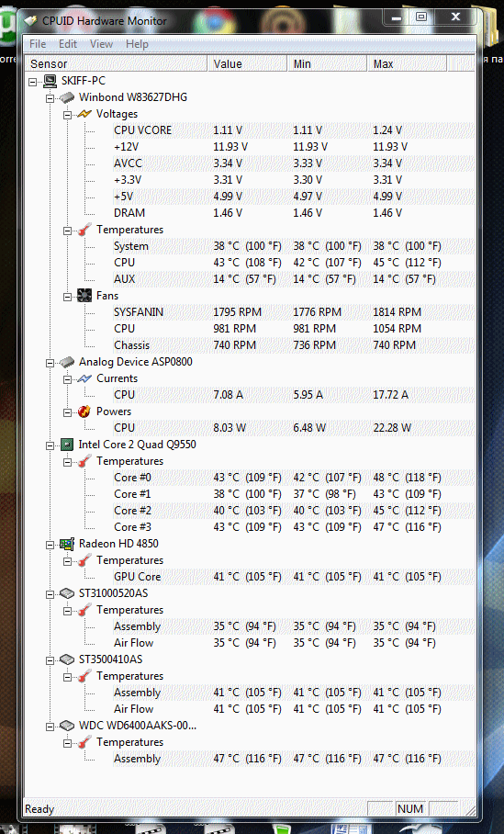Click the ST31000520AS hard drive icon

(67, 593)
